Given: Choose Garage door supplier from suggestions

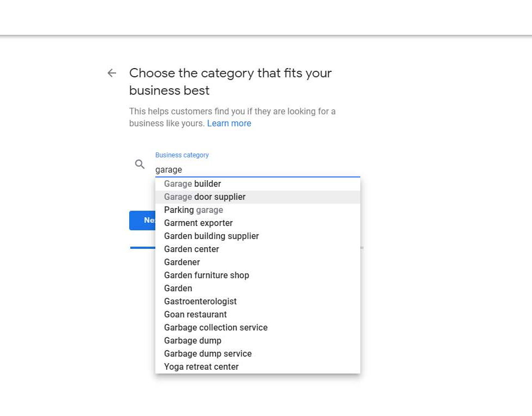Looking at the screenshot, I should click(x=204, y=197).
